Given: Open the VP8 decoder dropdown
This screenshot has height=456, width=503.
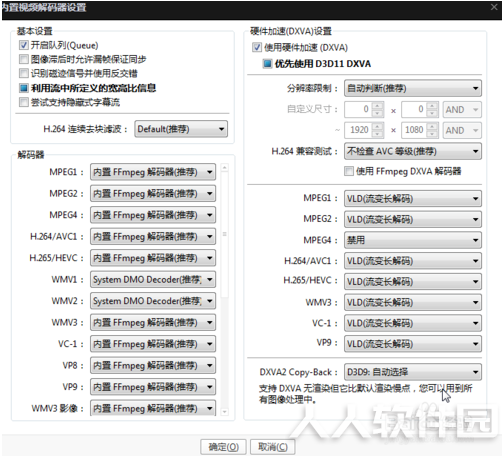Looking at the screenshot, I should [153, 365].
